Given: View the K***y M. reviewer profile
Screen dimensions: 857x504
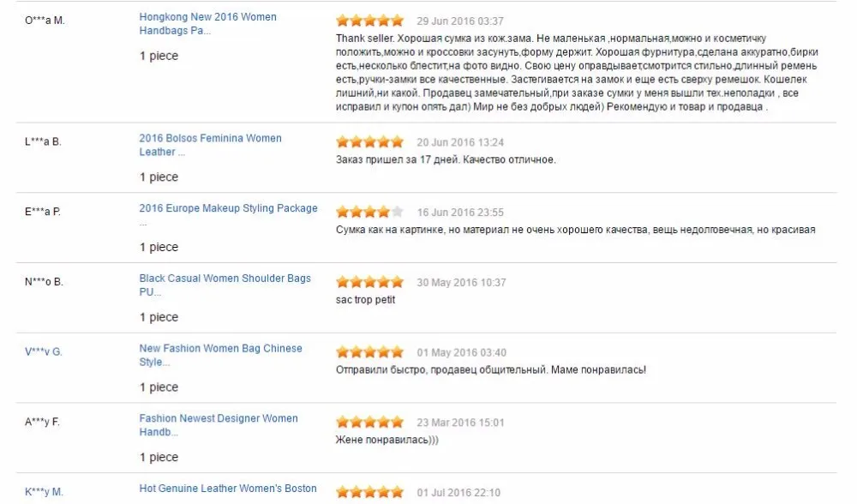Looking at the screenshot, I should coord(44,491).
